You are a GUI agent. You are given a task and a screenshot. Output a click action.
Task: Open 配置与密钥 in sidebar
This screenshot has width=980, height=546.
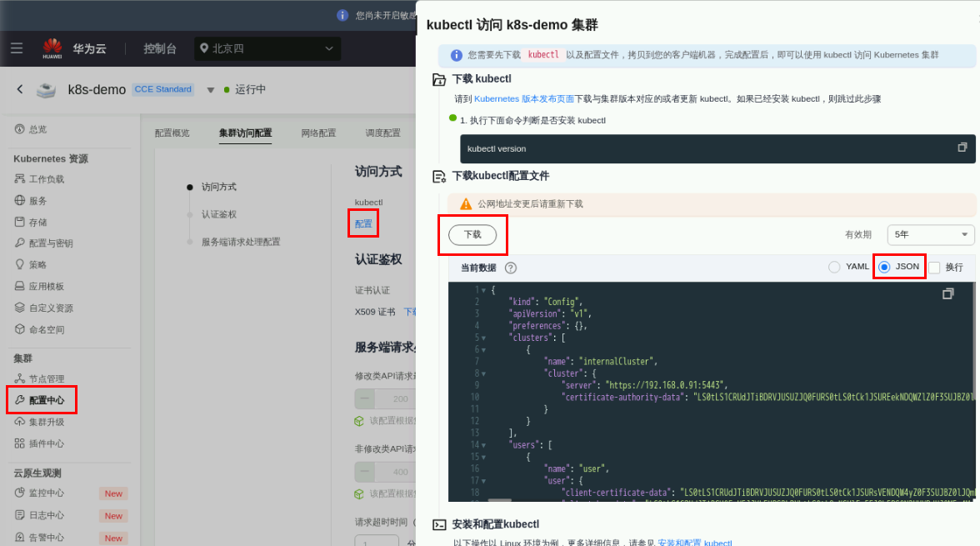[x=43, y=243]
